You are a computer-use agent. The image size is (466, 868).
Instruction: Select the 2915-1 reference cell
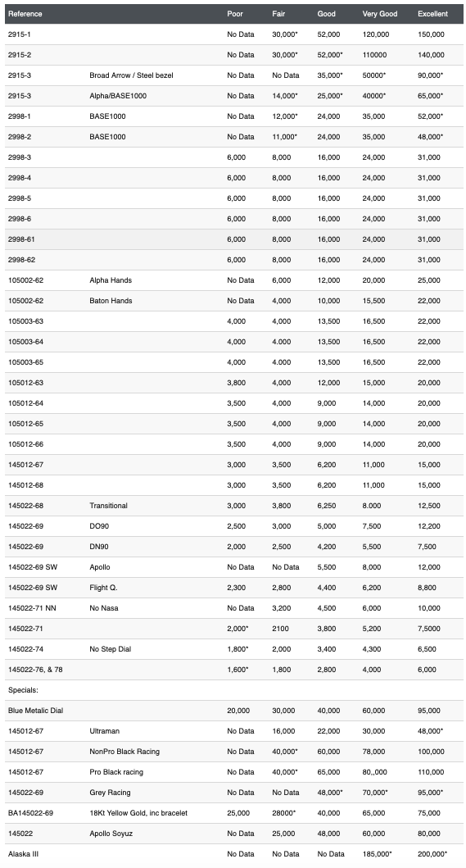click(20, 34)
